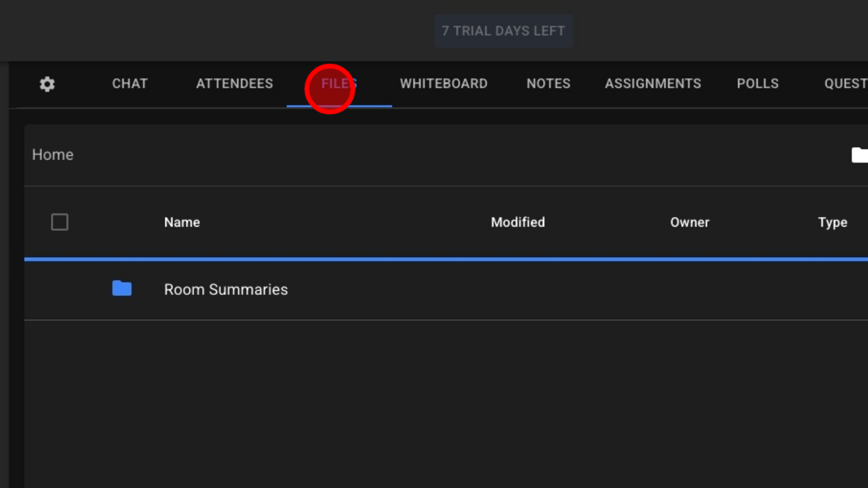The image size is (868, 488).
Task: Go to the WHITEBOARD tab
Action: (x=444, y=84)
